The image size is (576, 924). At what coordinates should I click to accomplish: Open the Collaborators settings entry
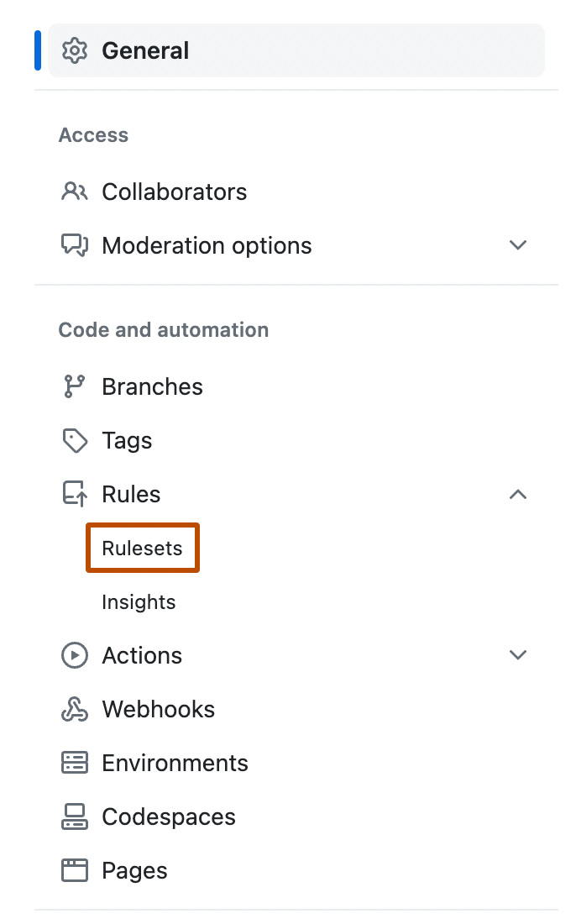point(175,192)
